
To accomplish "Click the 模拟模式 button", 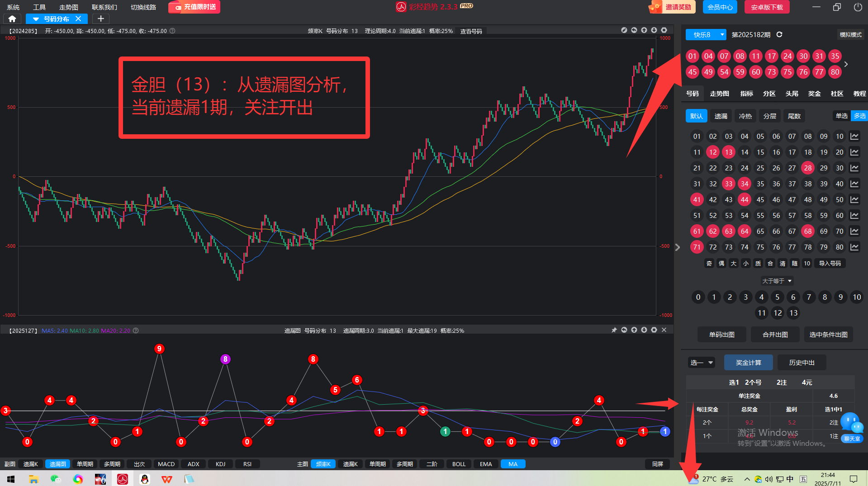I will (x=851, y=35).
